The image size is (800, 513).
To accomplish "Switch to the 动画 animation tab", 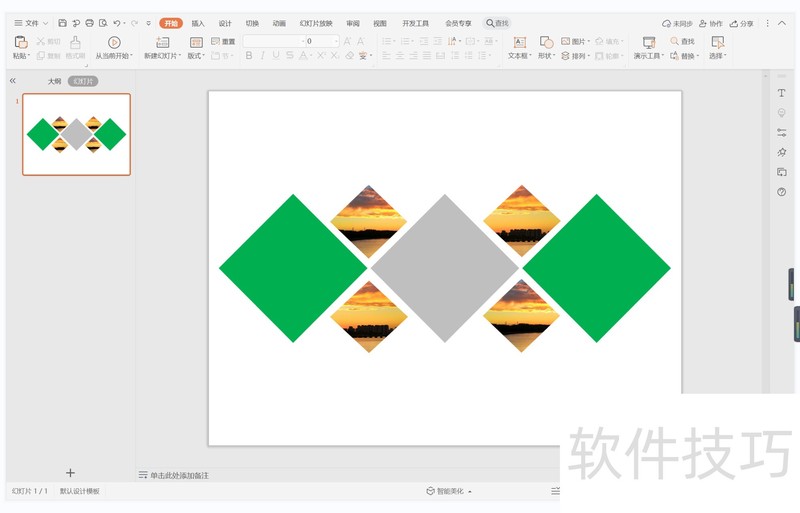I will point(279,23).
